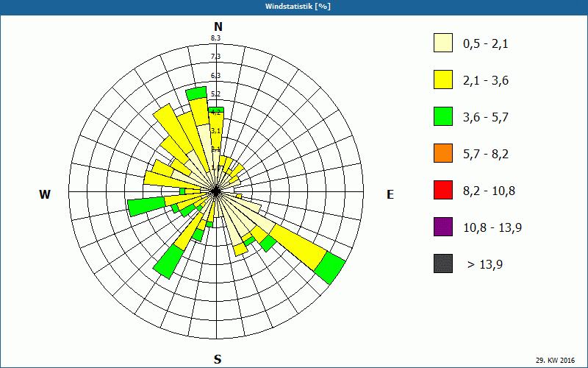This screenshot has height=368, width=588.
Task: Click the 6,3 axis scale value
Action: pos(215,76)
